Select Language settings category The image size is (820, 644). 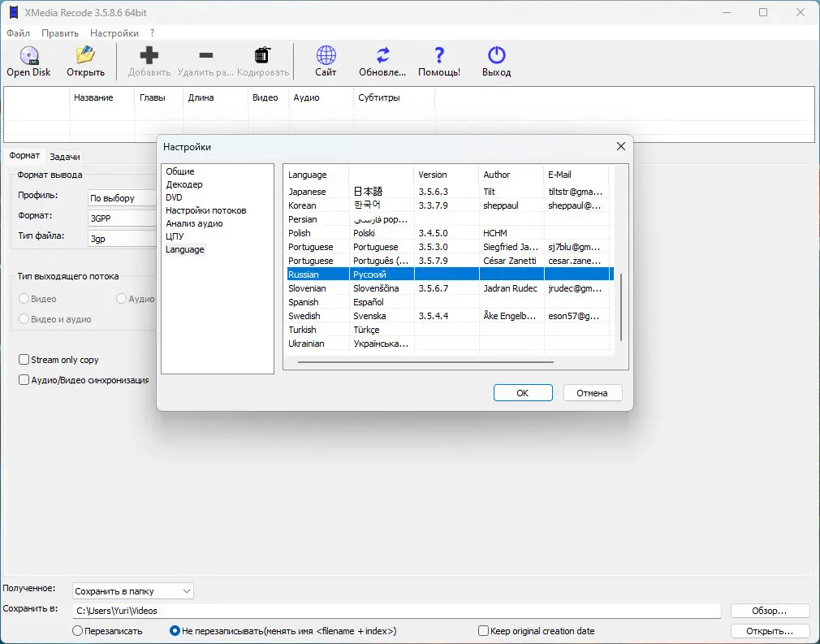pos(184,249)
